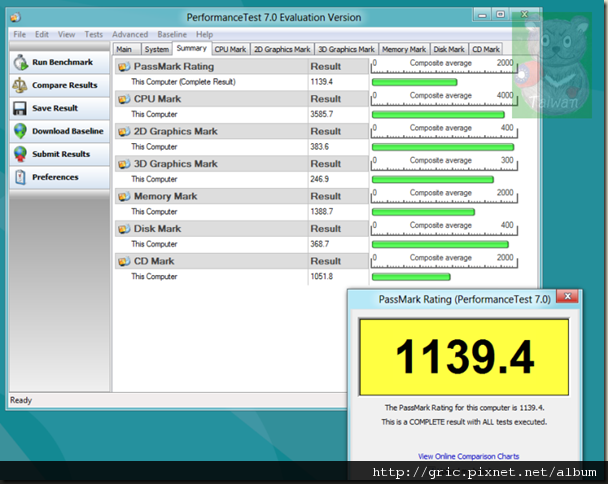Open the Tests menu

point(94,35)
